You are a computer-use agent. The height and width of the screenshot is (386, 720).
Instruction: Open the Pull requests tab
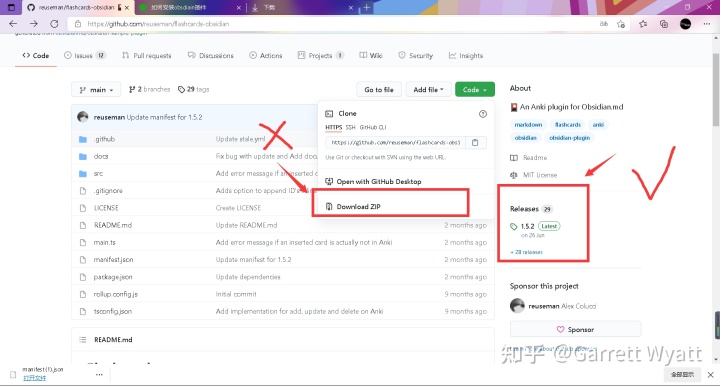[x=147, y=56]
